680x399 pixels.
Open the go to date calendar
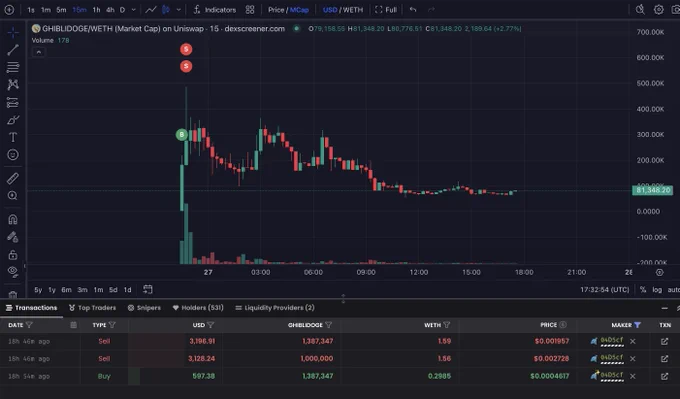(147, 289)
